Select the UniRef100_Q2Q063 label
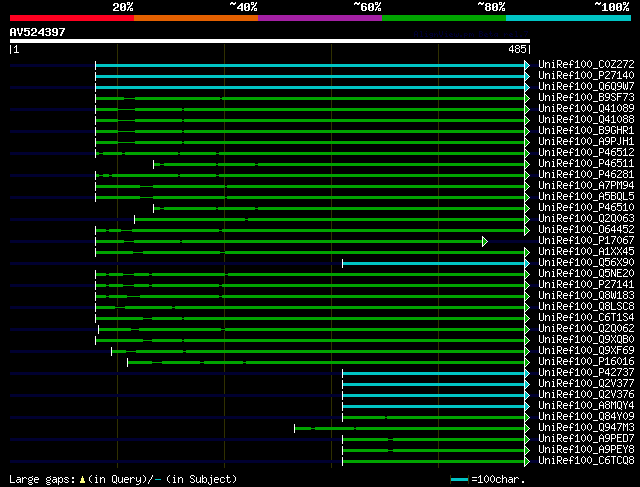The image size is (640, 487). pyautogui.click(x=586, y=218)
